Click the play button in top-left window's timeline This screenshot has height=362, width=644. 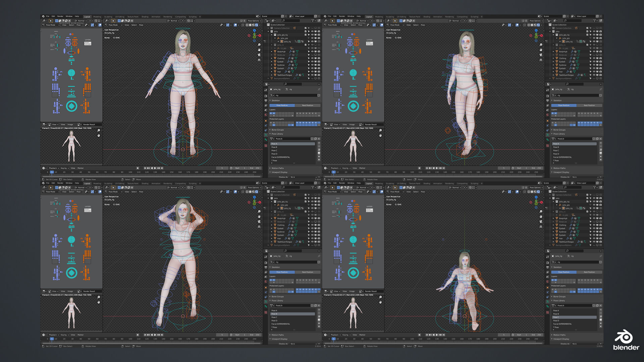coord(155,168)
